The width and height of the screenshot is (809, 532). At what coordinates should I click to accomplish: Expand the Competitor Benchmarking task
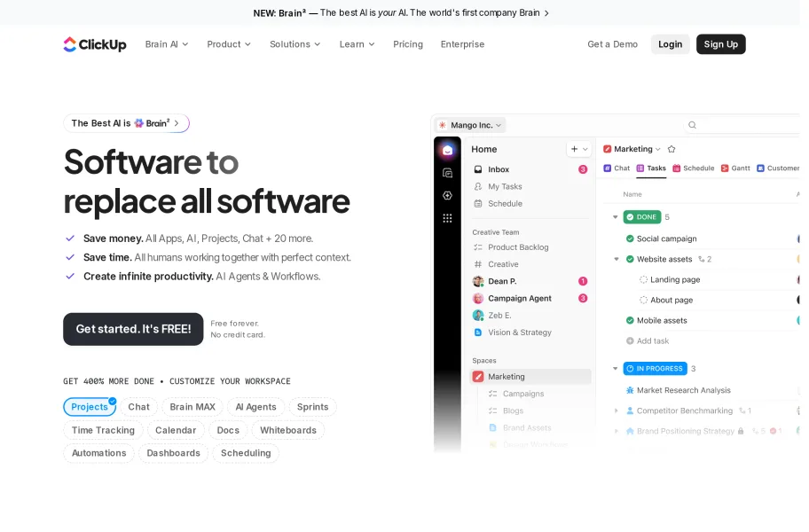[616, 411]
